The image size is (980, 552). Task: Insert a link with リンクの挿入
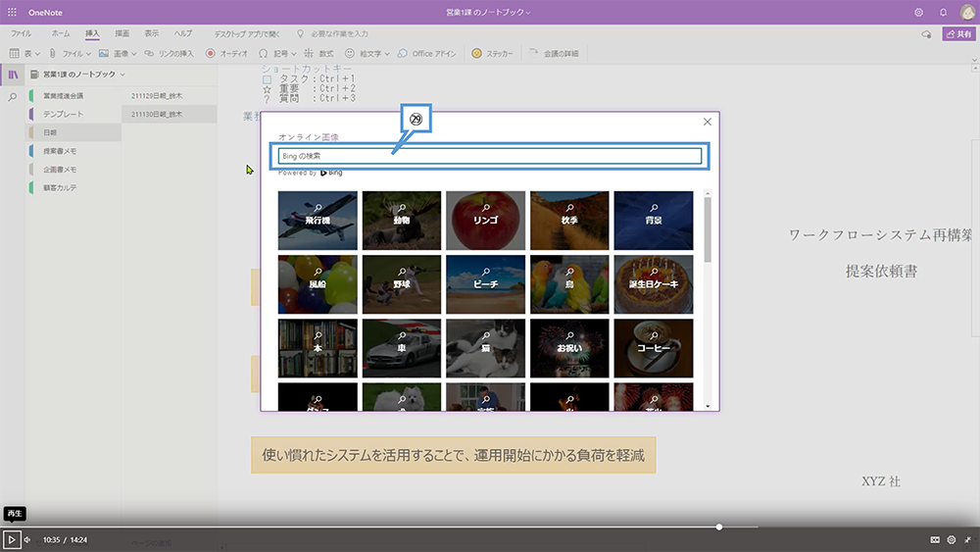(x=170, y=53)
